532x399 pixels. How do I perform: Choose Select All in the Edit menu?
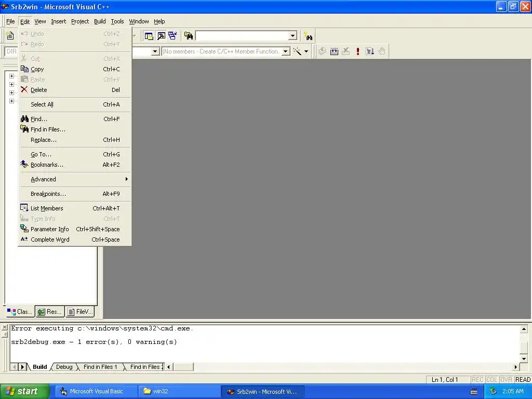click(75, 104)
